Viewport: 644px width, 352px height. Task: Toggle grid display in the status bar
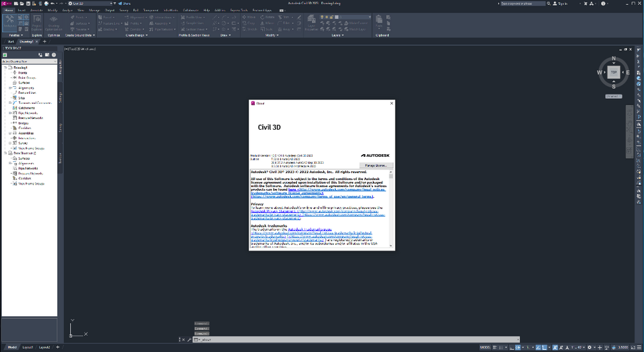tap(495, 348)
